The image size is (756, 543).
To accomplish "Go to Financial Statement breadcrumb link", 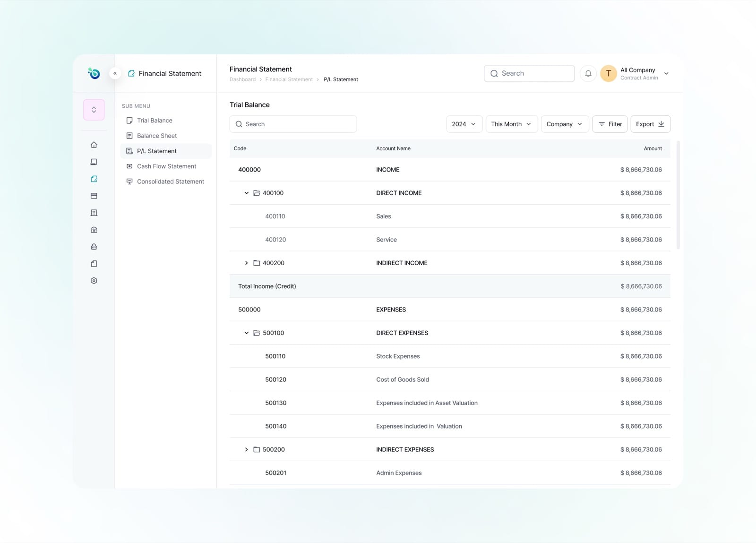I will click(x=289, y=79).
